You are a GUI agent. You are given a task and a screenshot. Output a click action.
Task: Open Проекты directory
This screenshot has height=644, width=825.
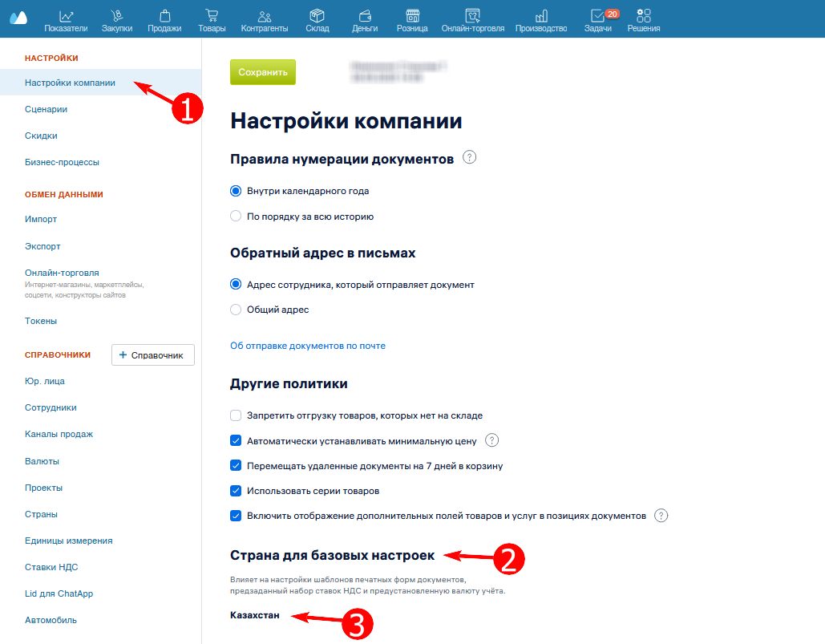coord(43,488)
